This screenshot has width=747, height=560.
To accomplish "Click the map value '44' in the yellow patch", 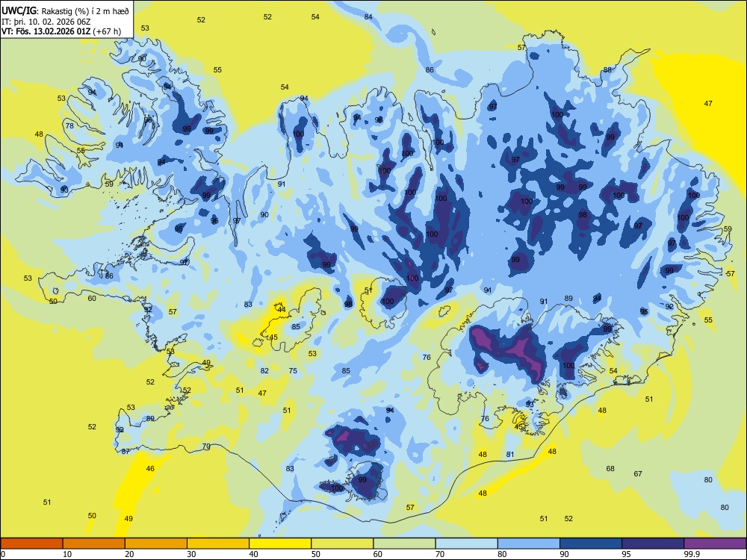I will (282, 310).
